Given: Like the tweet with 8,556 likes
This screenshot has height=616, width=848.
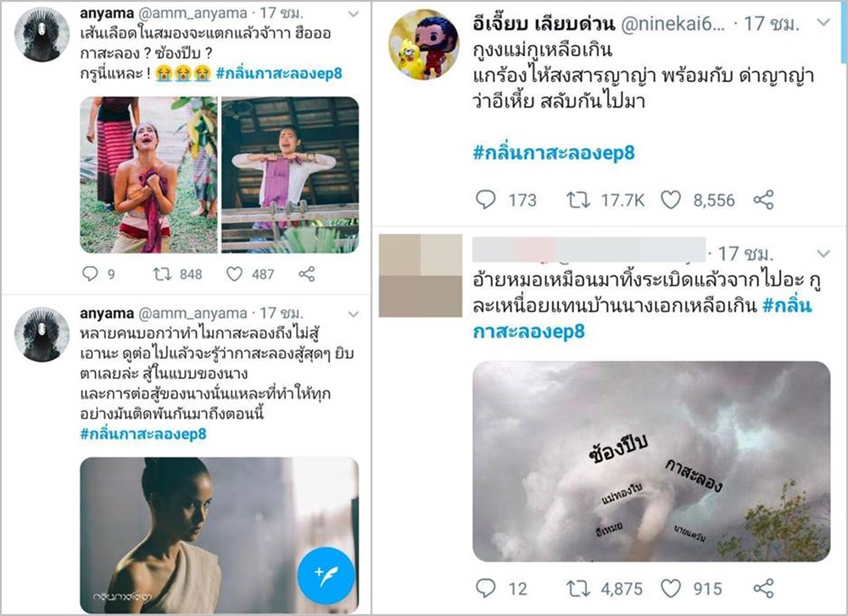Looking at the screenshot, I should pyautogui.click(x=671, y=201).
